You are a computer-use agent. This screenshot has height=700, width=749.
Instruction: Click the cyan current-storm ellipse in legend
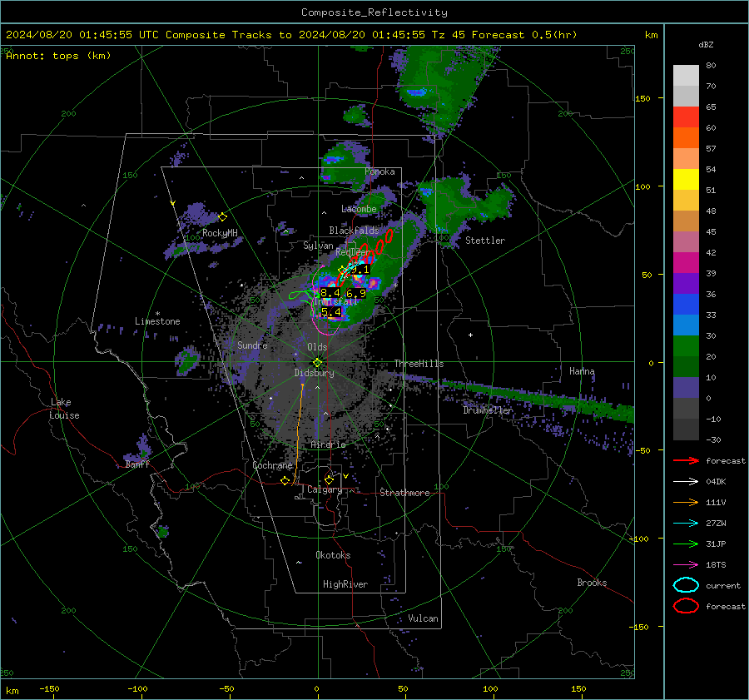[x=686, y=585]
